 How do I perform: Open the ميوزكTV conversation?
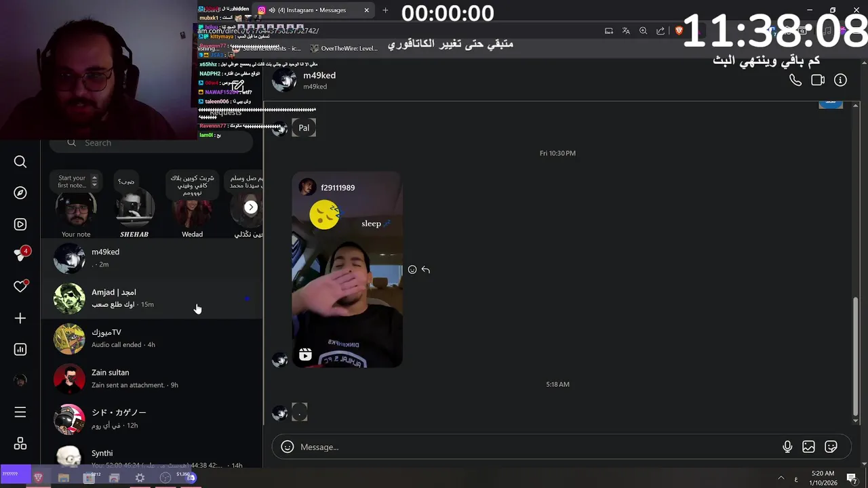click(x=152, y=338)
